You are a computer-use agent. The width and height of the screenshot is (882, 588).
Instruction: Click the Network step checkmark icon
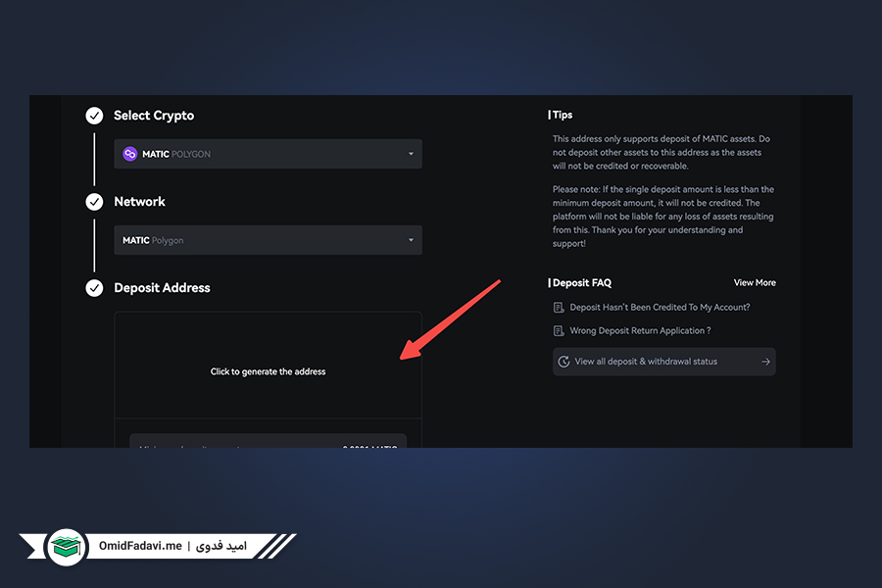[94, 202]
